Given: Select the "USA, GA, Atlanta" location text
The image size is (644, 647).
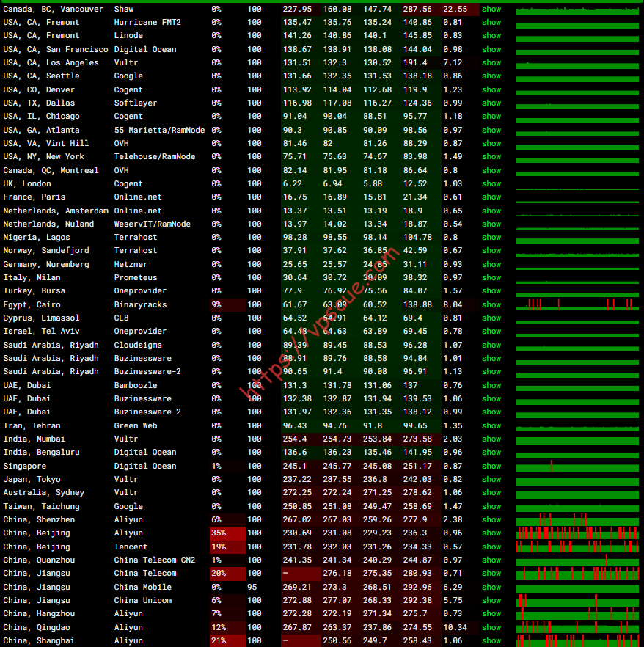Looking at the screenshot, I should (41, 130).
